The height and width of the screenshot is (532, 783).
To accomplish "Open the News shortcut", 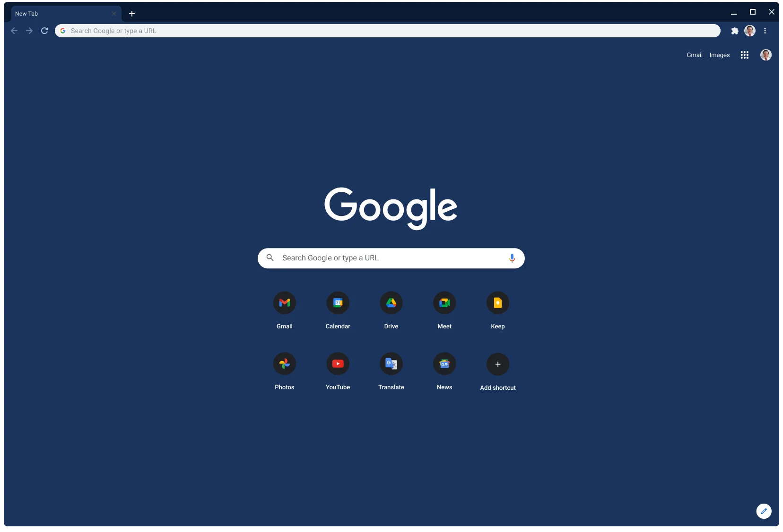I will click(444, 364).
